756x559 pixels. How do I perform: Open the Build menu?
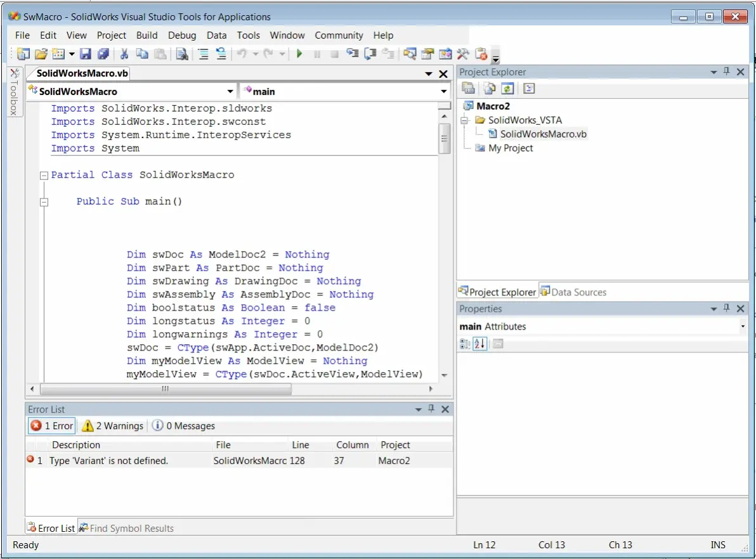pyautogui.click(x=147, y=35)
